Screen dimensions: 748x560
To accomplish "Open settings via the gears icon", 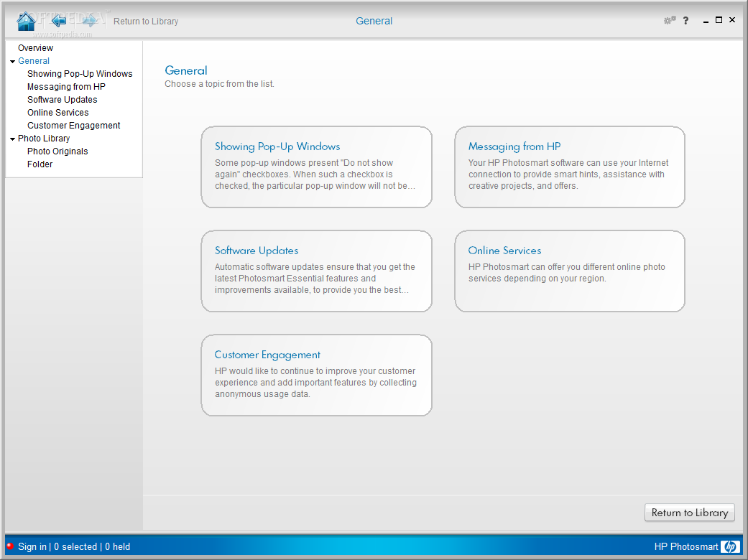I will click(x=670, y=20).
